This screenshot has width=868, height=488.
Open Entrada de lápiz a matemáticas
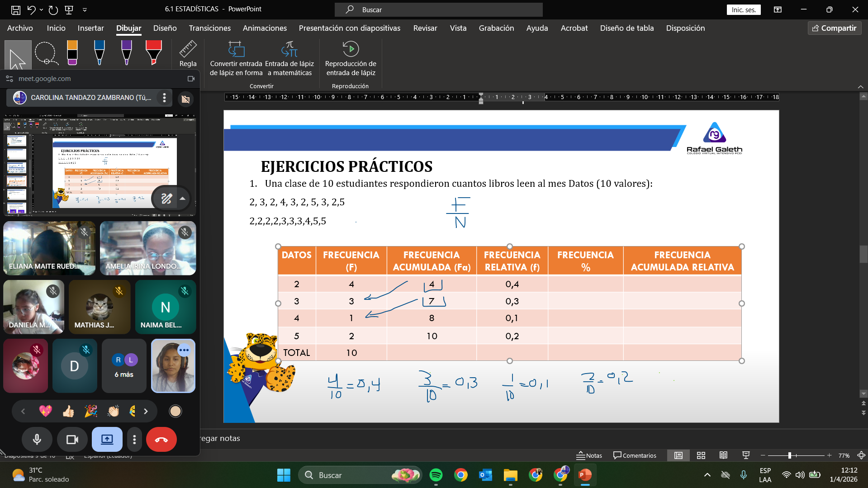[x=289, y=59]
